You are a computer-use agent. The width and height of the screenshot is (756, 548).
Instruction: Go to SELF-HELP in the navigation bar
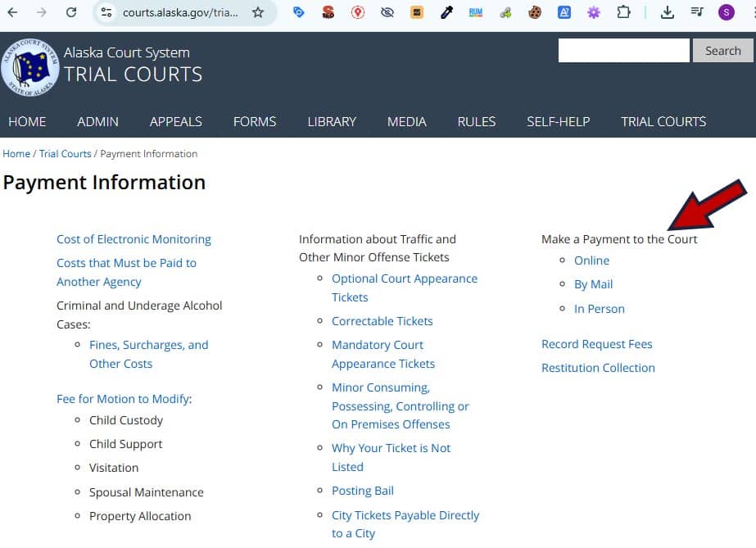558,121
